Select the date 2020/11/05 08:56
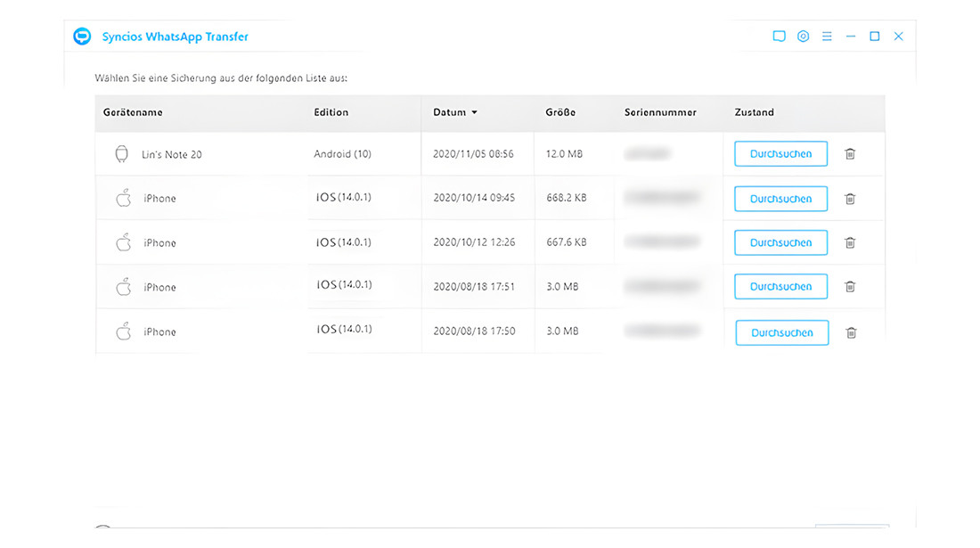 [x=473, y=154]
